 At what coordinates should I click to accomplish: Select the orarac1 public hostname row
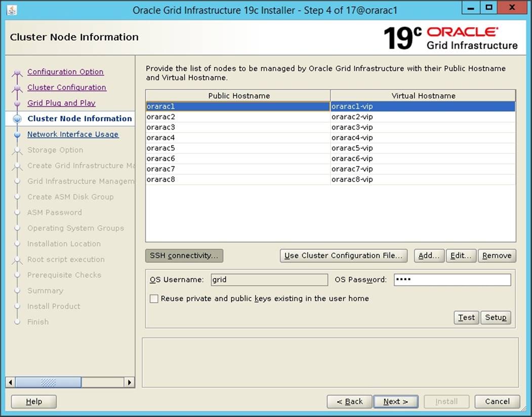coord(238,106)
